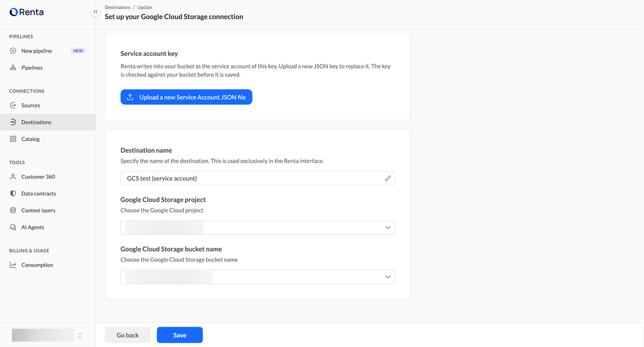
Task: Go to Sources connections
Action: [x=48, y=106]
